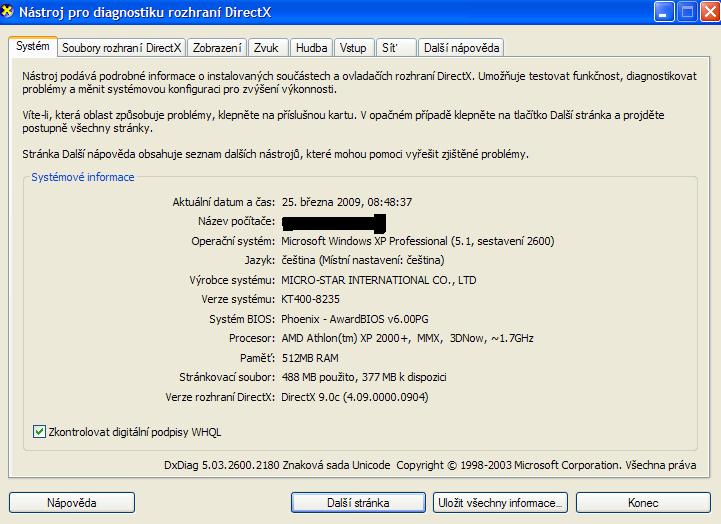
Task: Select the Vstup tab
Action: pos(354,48)
